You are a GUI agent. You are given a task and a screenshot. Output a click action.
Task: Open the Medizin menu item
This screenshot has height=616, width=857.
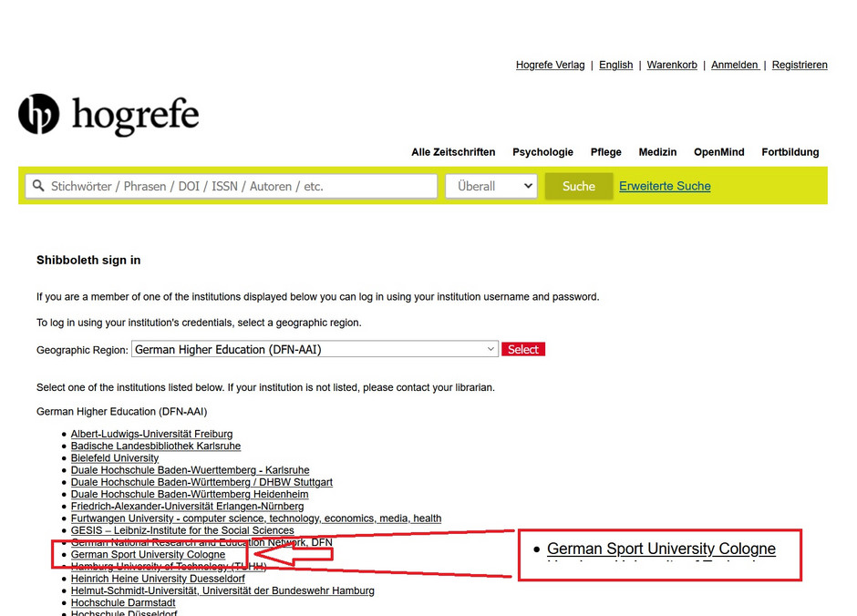[657, 152]
